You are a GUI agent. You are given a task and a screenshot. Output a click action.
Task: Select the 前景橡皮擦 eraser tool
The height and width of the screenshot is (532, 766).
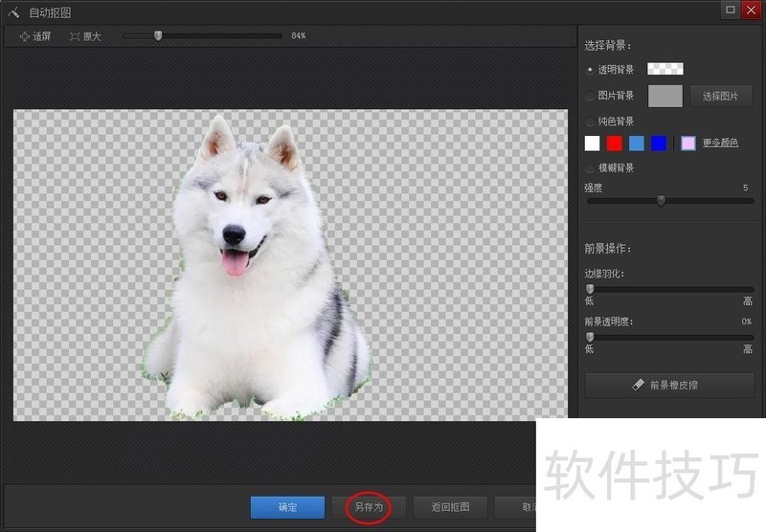coord(669,385)
